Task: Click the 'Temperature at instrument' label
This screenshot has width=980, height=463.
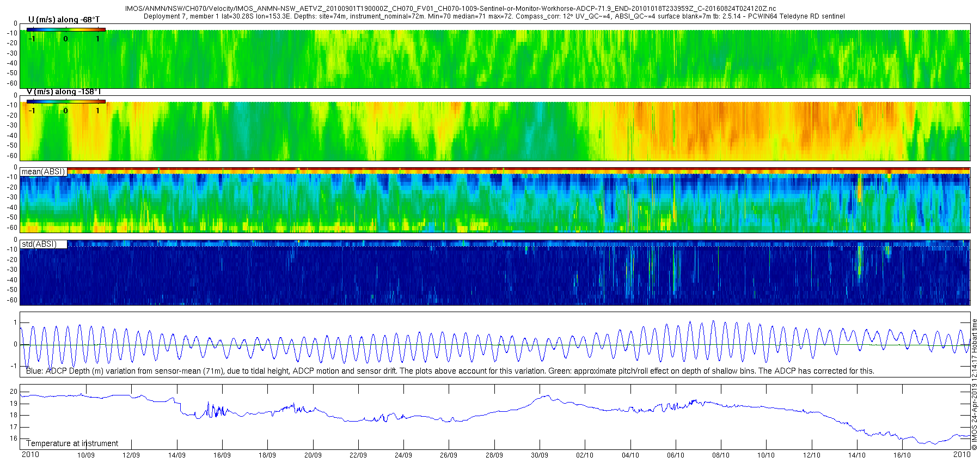Action: coord(72,443)
